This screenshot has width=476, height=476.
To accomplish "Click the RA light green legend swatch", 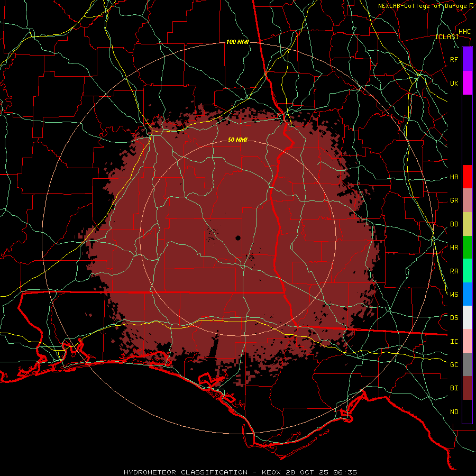I will click(x=467, y=271).
